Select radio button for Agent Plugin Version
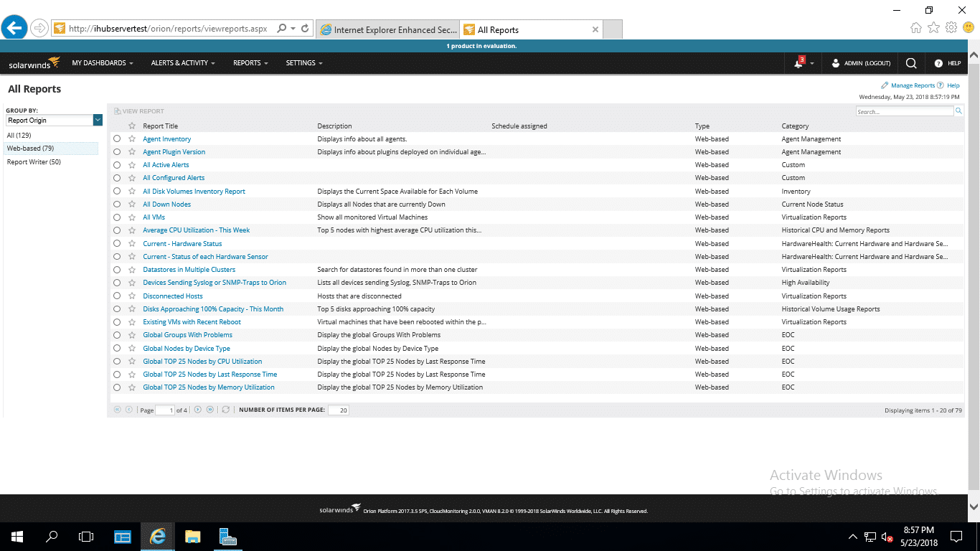980x551 pixels. (x=117, y=152)
